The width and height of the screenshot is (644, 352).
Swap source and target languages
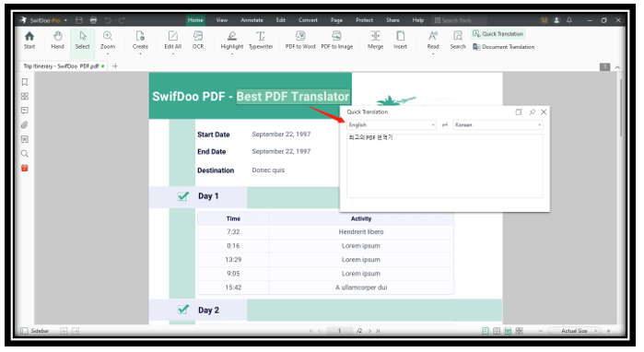point(445,125)
